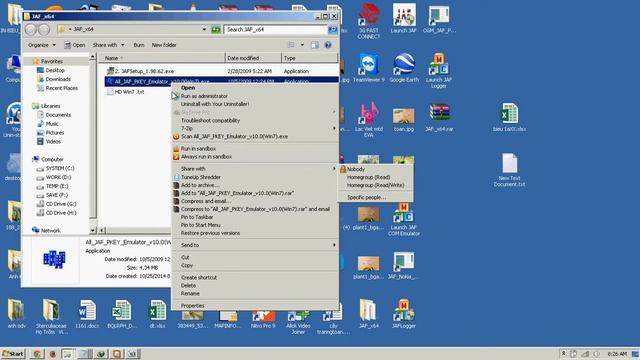Open JAFLogger desktop icon

403,313
